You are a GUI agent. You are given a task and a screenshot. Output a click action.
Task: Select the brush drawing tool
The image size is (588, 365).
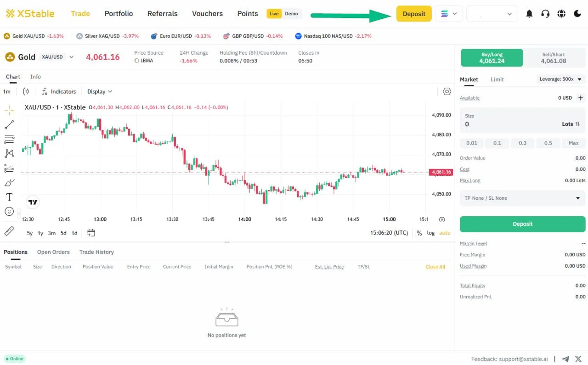pyautogui.click(x=9, y=183)
